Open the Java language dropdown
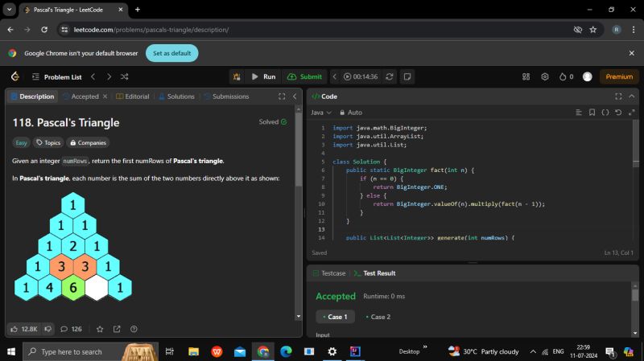Viewport: 644px width, 361px height. click(320, 113)
